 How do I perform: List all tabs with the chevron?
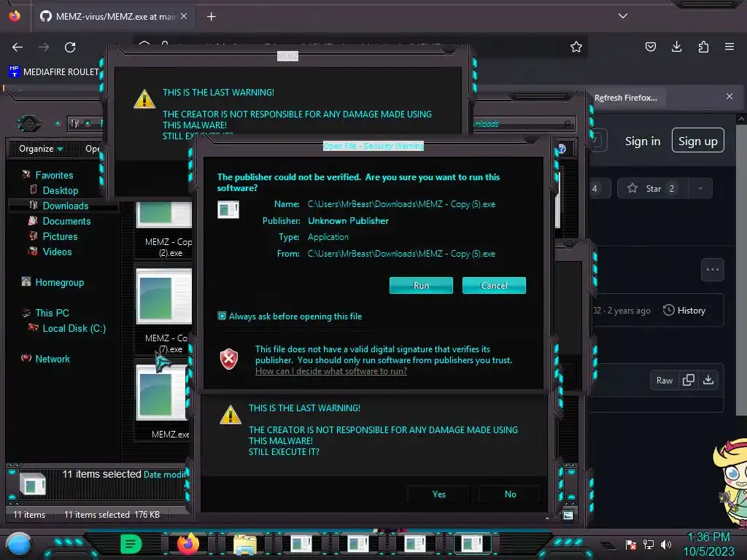pos(623,16)
